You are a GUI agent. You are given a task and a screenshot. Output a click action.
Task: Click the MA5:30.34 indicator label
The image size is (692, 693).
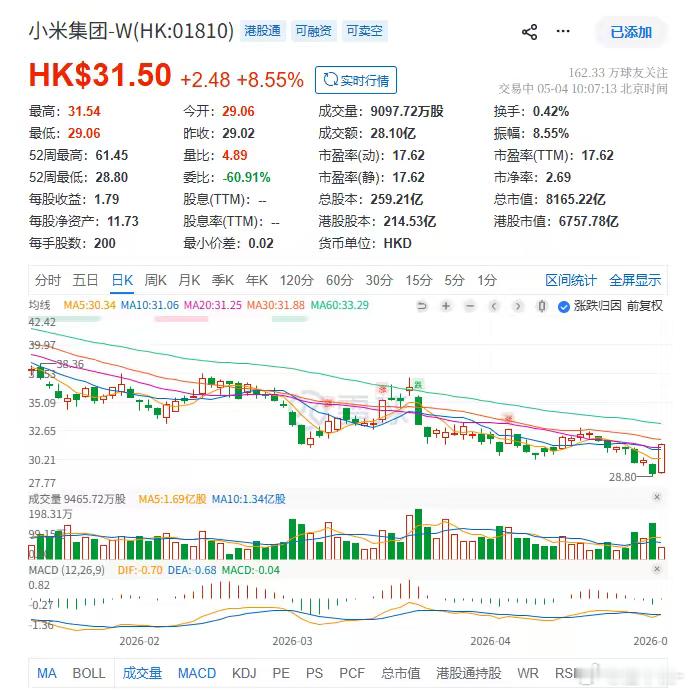90,305
